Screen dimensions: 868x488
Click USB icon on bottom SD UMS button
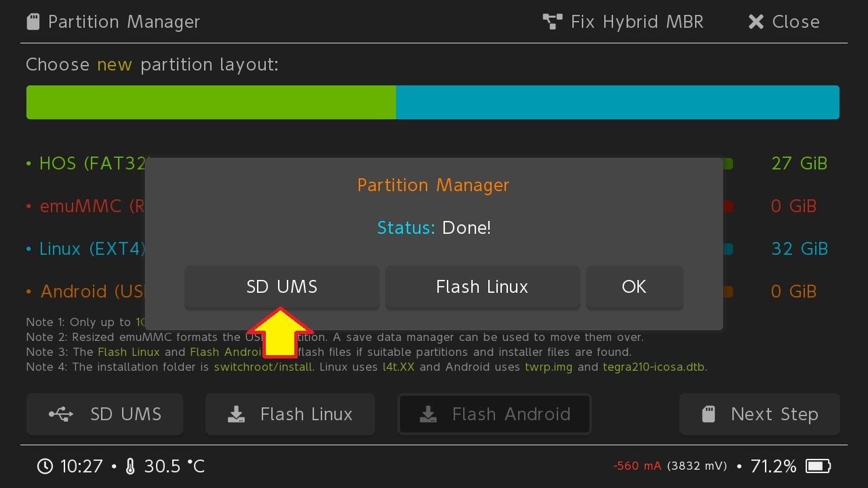coord(61,414)
